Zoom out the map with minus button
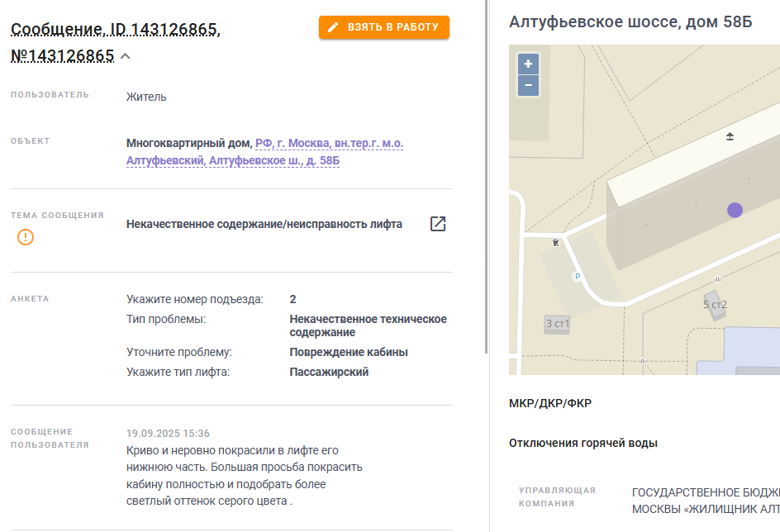The height and width of the screenshot is (532, 780). click(528, 86)
